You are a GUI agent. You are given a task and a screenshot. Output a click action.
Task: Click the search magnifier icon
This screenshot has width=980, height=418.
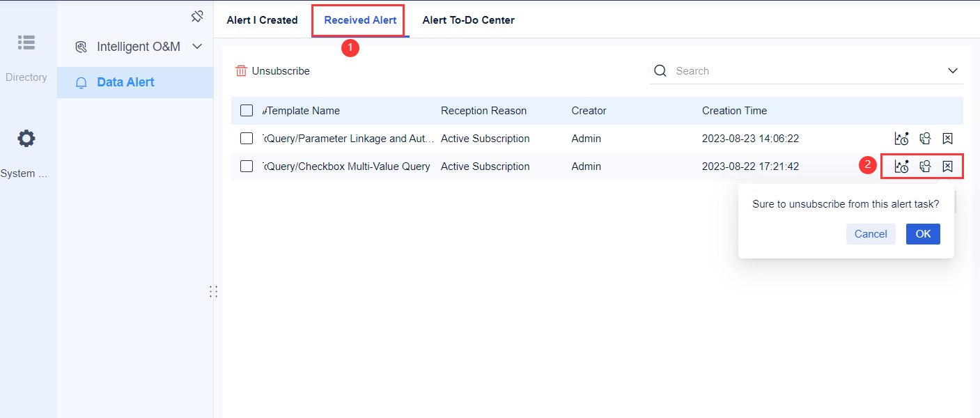click(x=660, y=70)
